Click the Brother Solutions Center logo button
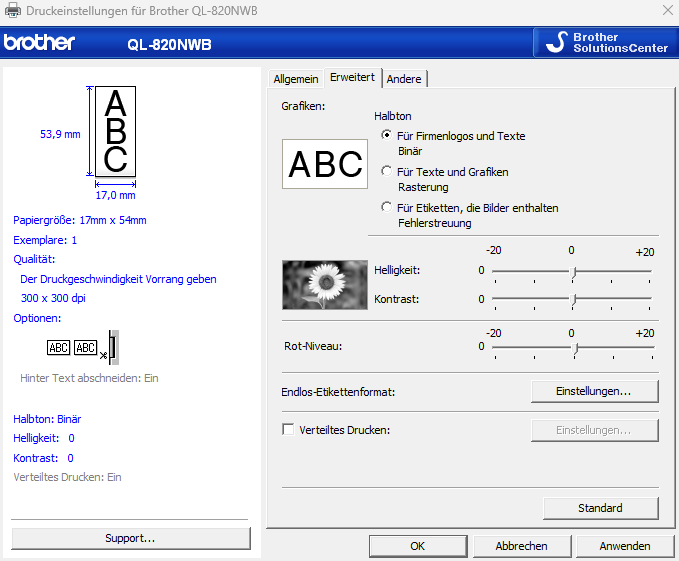This screenshot has height=561, width=679. click(605, 42)
